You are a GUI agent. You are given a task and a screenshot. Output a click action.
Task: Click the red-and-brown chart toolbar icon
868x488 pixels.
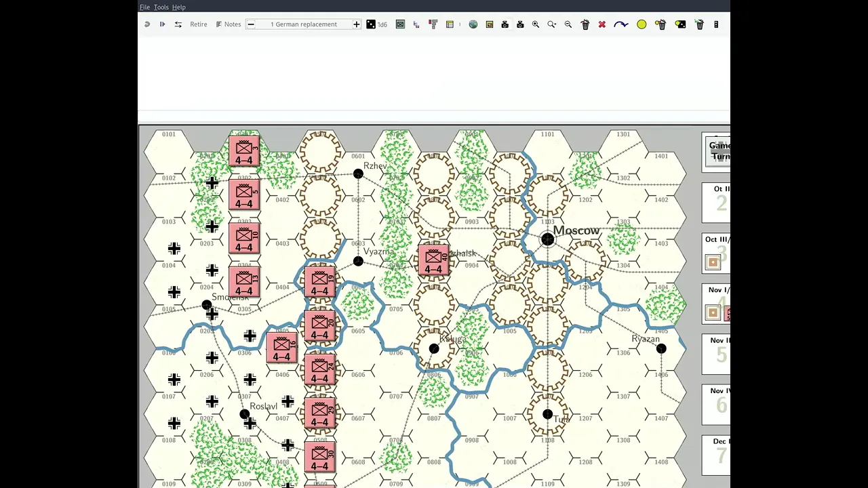(433, 24)
